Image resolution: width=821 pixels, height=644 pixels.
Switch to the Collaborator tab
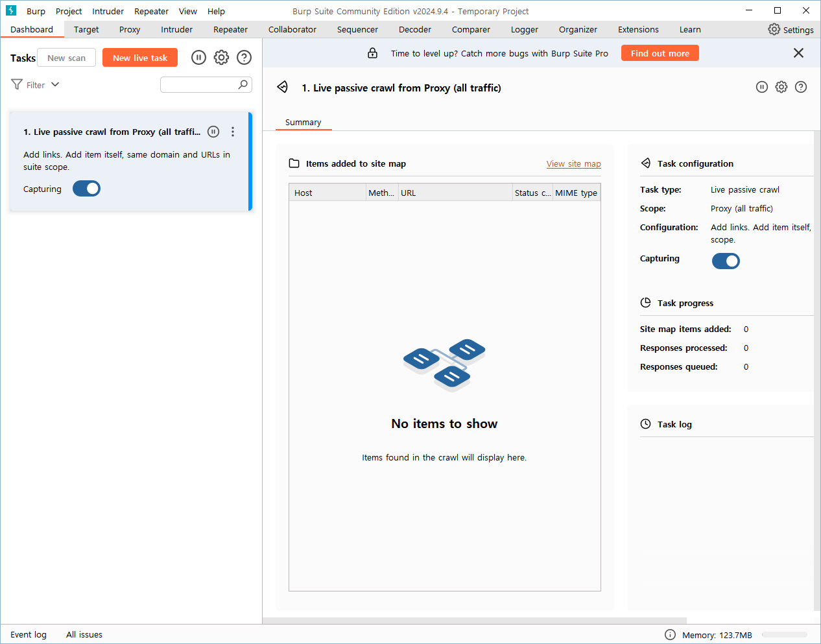point(292,29)
